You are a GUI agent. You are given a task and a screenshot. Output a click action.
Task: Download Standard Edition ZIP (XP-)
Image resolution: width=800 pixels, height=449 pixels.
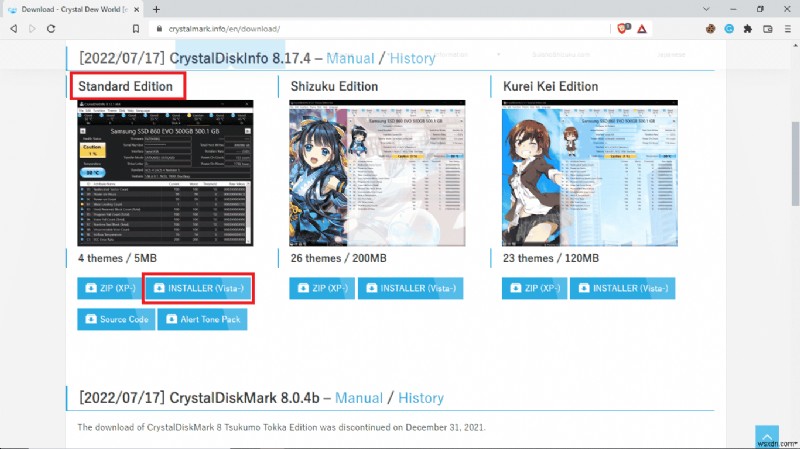click(x=110, y=288)
